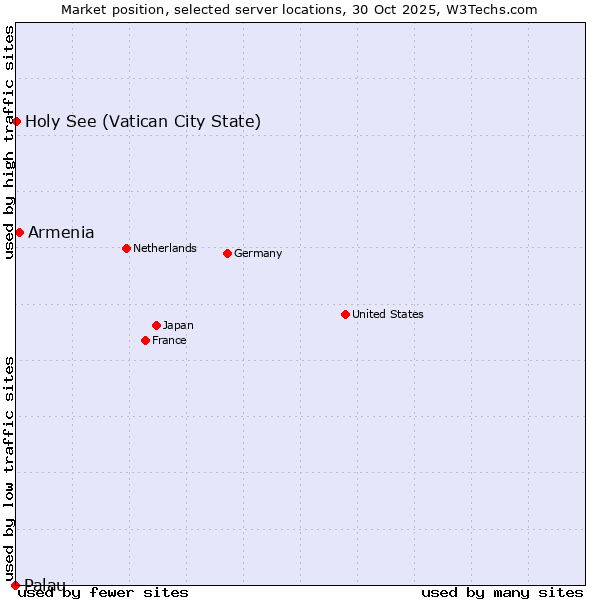The height and width of the screenshot is (600, 600).
Task: Click the "used by many sites" axis label
Action: (502, 592)
